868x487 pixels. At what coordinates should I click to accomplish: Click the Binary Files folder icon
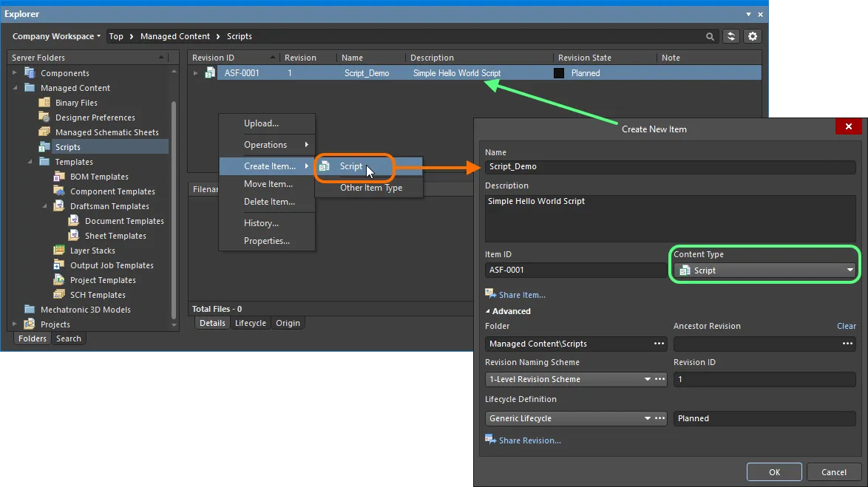44,103
